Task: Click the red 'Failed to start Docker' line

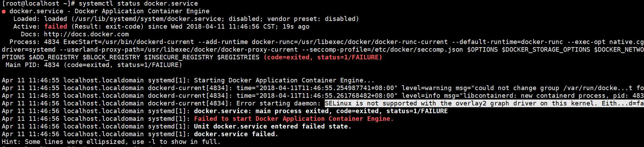Action: point(294,119)
